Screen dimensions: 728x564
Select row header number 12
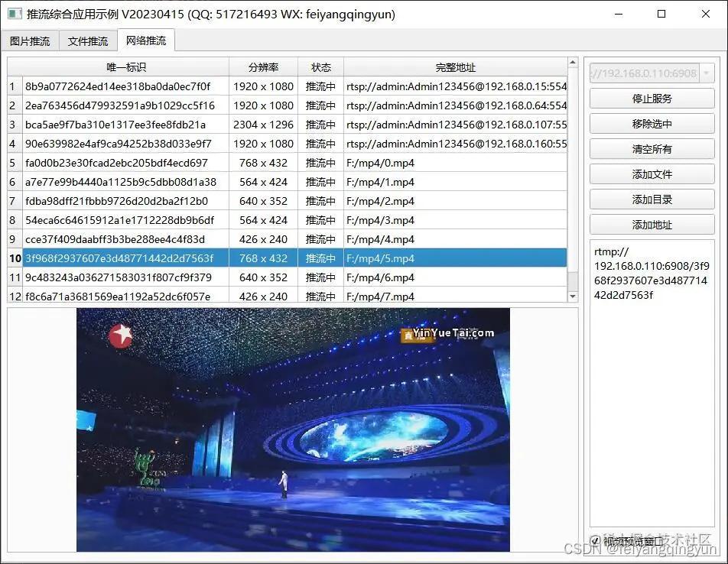(x=15, y=297)
